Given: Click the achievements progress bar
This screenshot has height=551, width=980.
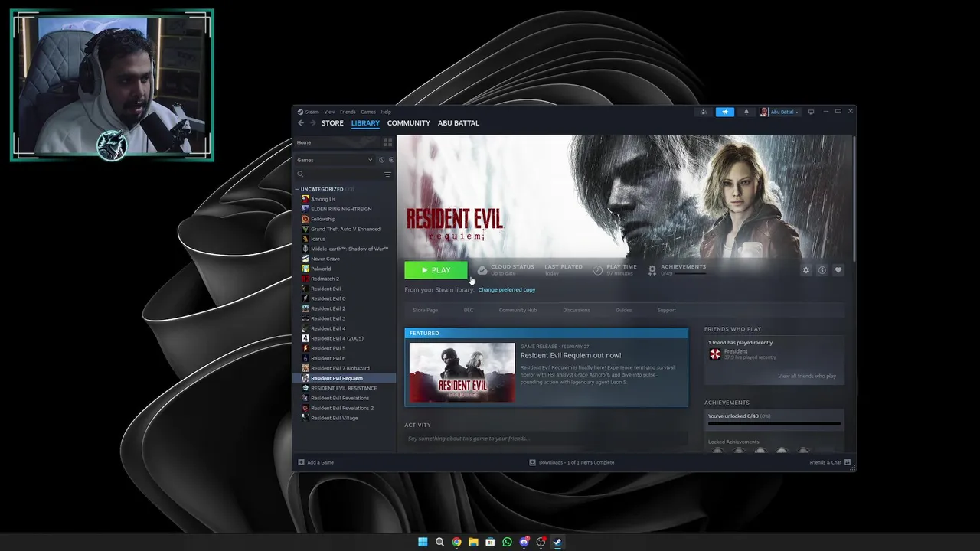Looking at the screenshot, I should point(774,423).
